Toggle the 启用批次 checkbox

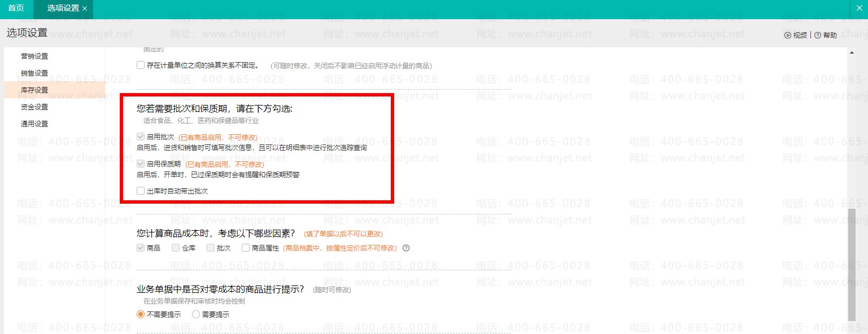click(x=141, y=137)
